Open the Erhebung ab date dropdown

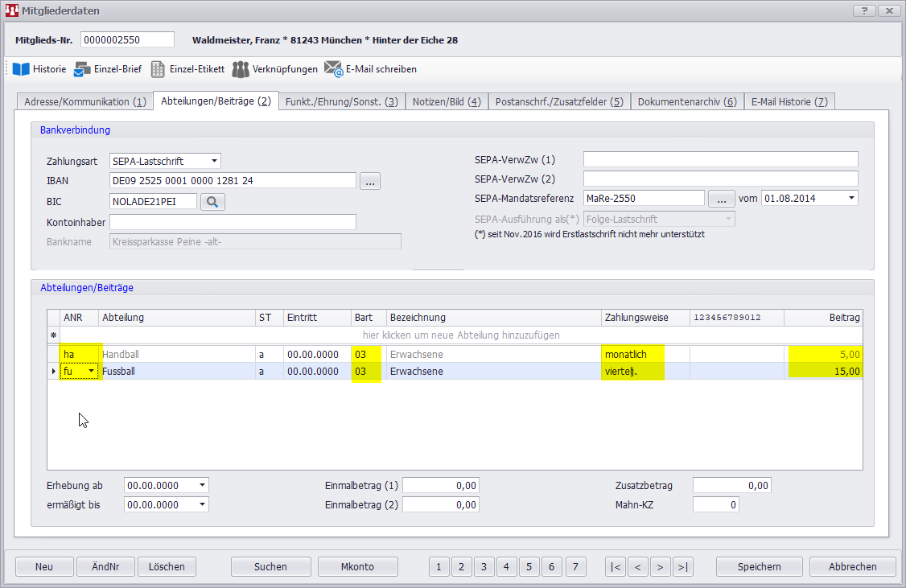coord(202,485)
